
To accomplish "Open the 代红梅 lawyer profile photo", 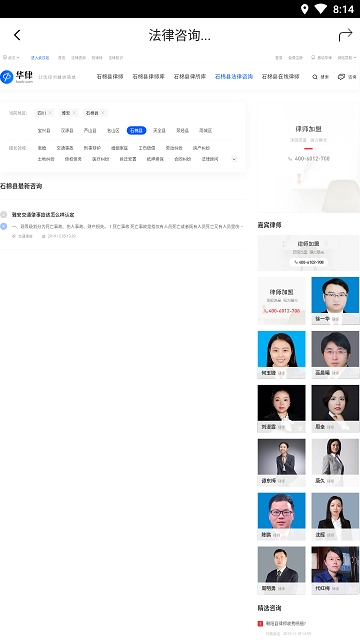I will click(335, 570).
